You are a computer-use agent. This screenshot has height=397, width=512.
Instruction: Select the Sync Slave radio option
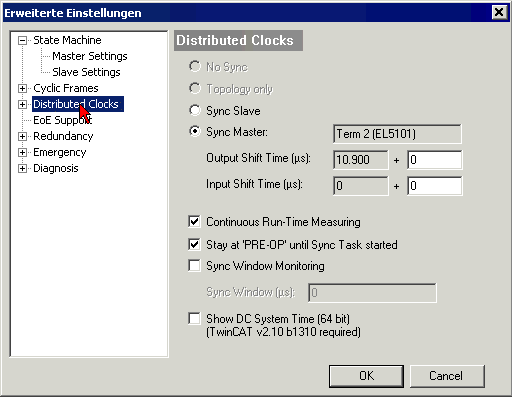pyautogui.click(x=195, y=110)
